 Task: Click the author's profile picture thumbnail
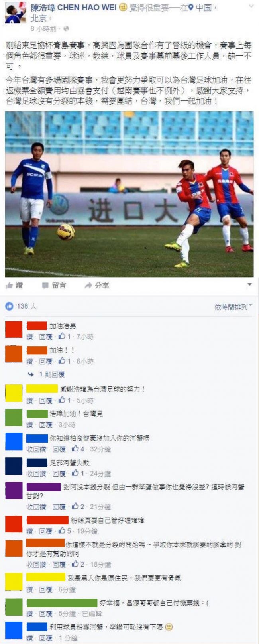tap(16, 13)
